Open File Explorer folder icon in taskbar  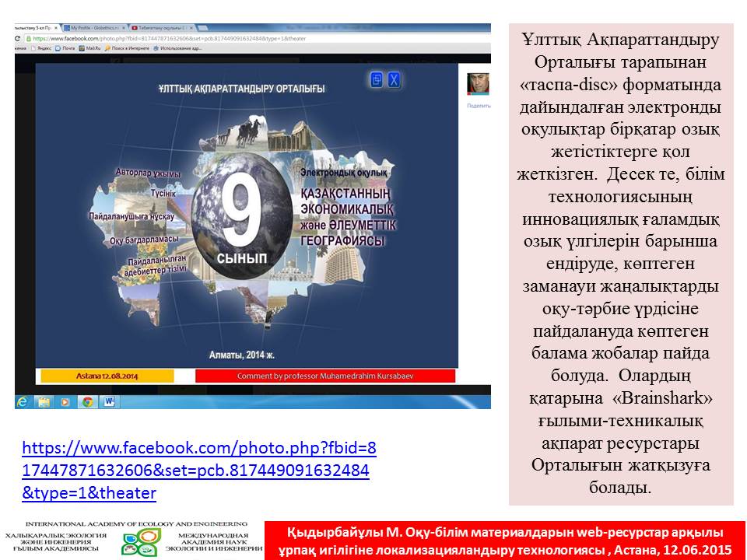click(44, 402)
